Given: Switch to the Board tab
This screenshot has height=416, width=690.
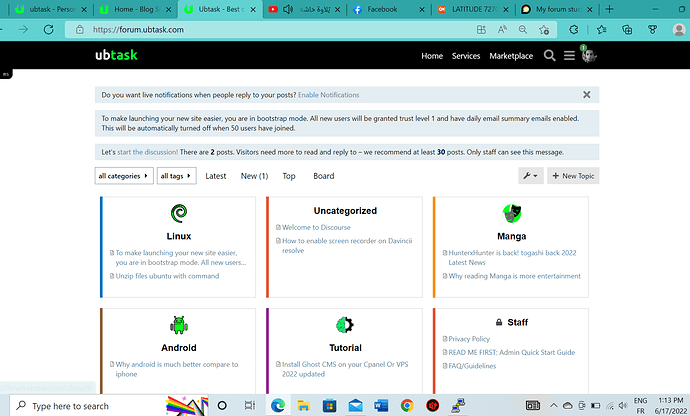Looking at the screenshot, I should tap(324, 176).
